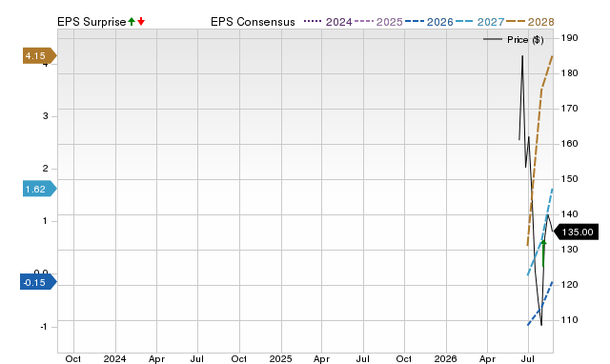Click the 2024 label on the time axis
The width and height of the screenshot is (610, 364).
click(x=114, y=358)
